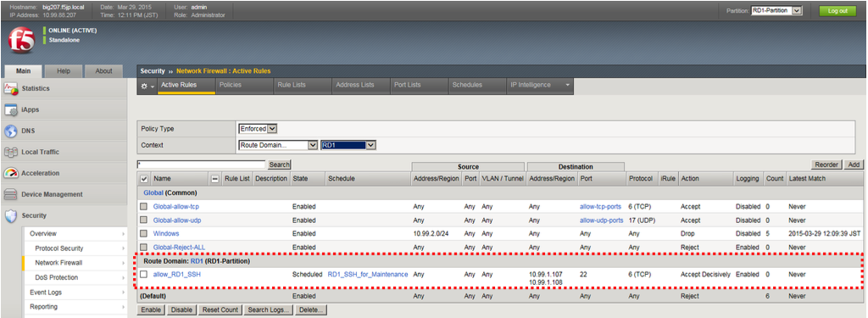Open the Global context link
868x318 pixels.
tap(153, 192)
